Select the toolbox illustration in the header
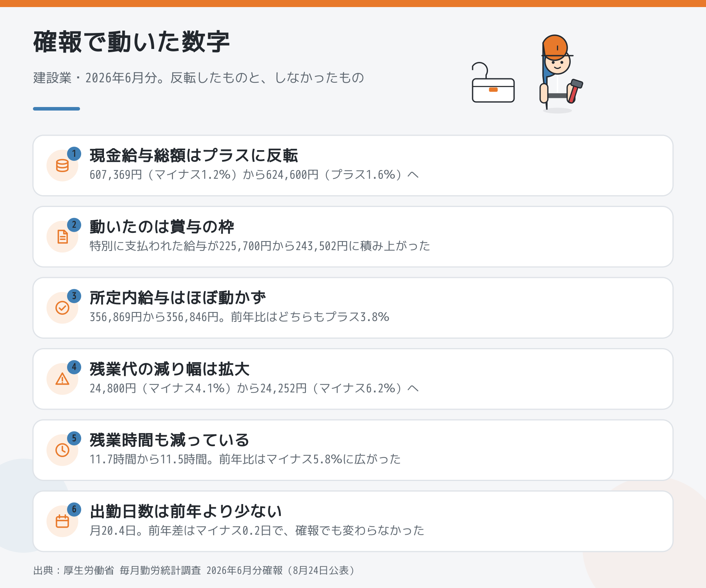 click(493, 83)
